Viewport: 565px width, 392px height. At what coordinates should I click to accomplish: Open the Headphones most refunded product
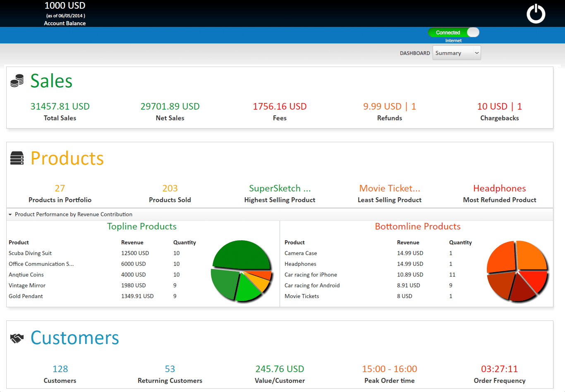point(499,189)
